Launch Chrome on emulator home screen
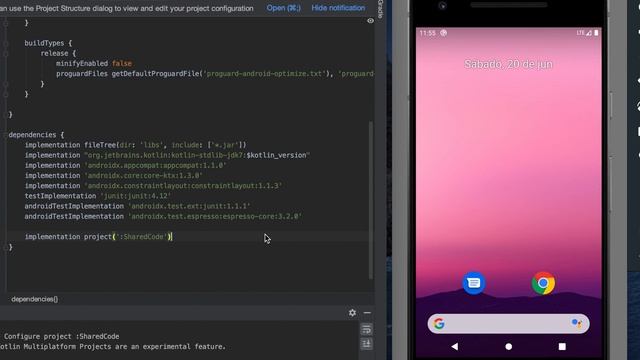Screen dimensions: 640x360 pos(543,283)
